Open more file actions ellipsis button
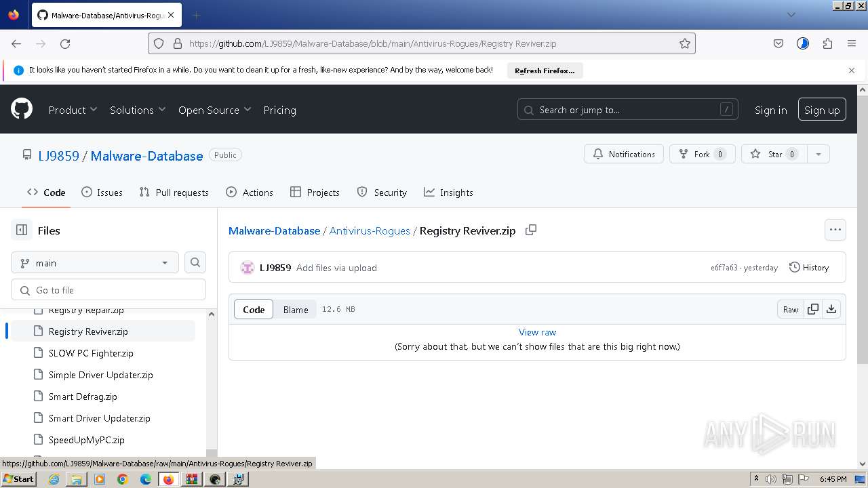868x488 pixels. click(835, 230)
